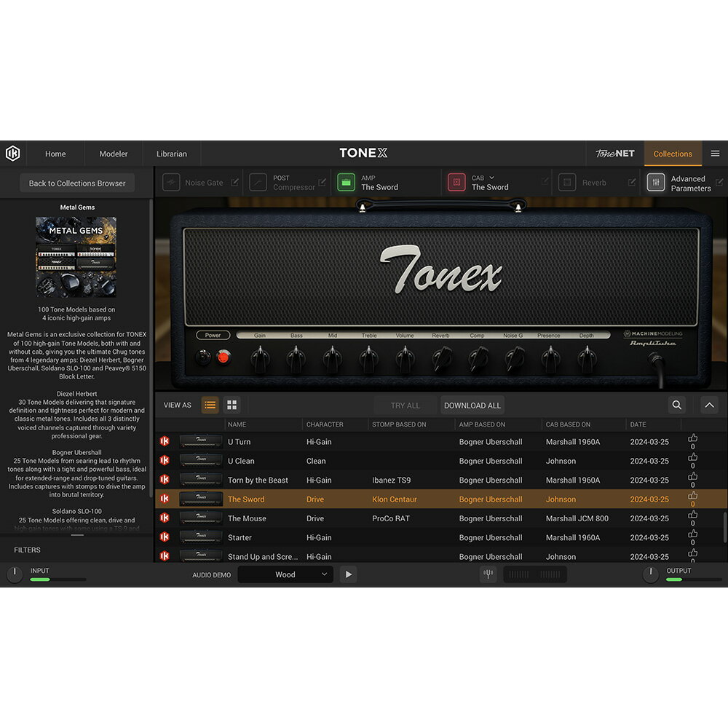Click the Marshall JCM 800 cab cell

577,518
